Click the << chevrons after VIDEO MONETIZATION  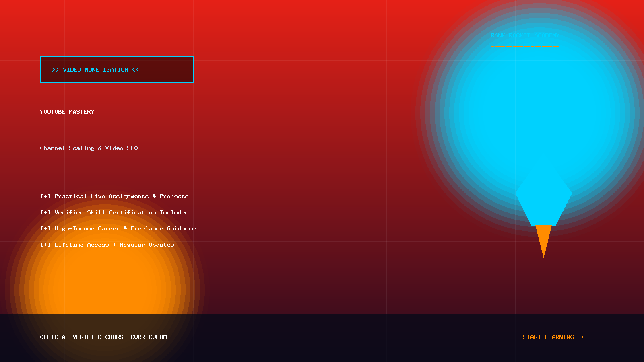(x=135, y=70)
